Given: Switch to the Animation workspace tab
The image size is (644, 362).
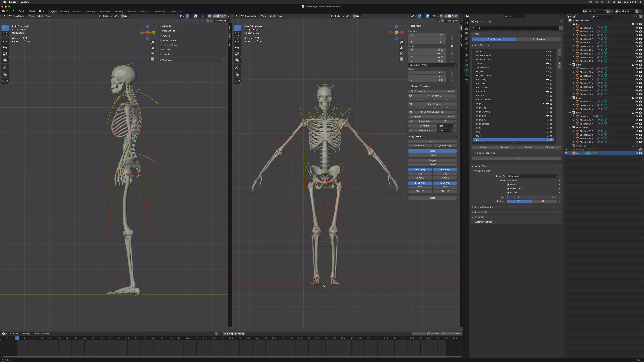Looking at the screenshot, I should coord(131,12).
